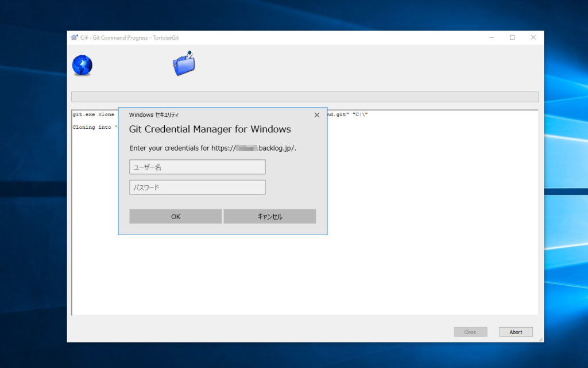Click the TortoiseGit title bar icon
This screenshot has width=588, height=368.
(74, 37)
